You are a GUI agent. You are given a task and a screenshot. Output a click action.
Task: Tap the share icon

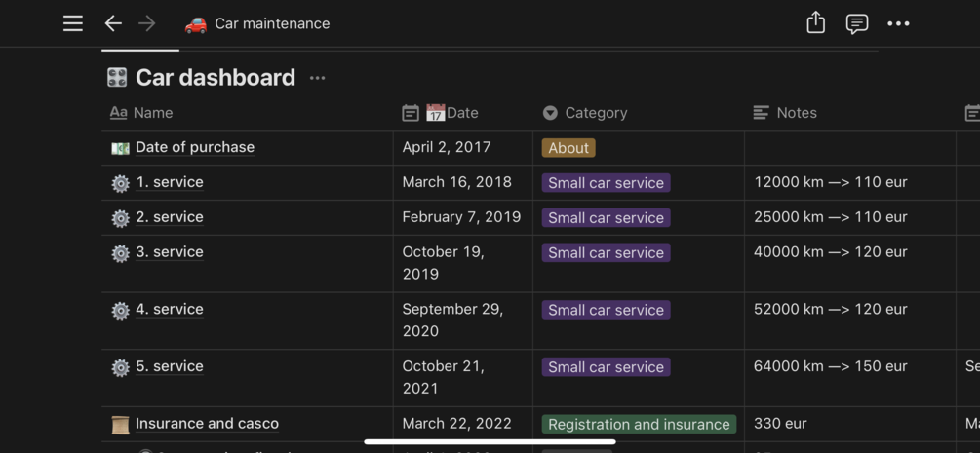point(816,23)
